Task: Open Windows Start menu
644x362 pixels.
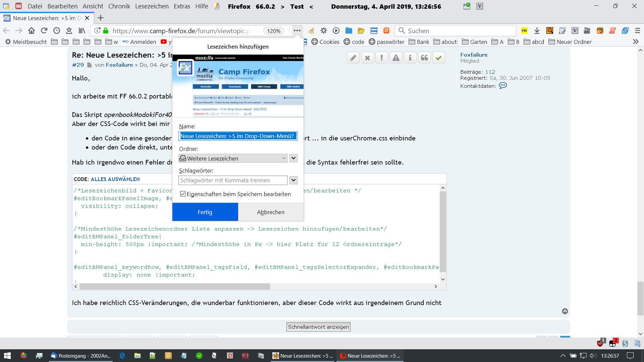Action: 7,356
